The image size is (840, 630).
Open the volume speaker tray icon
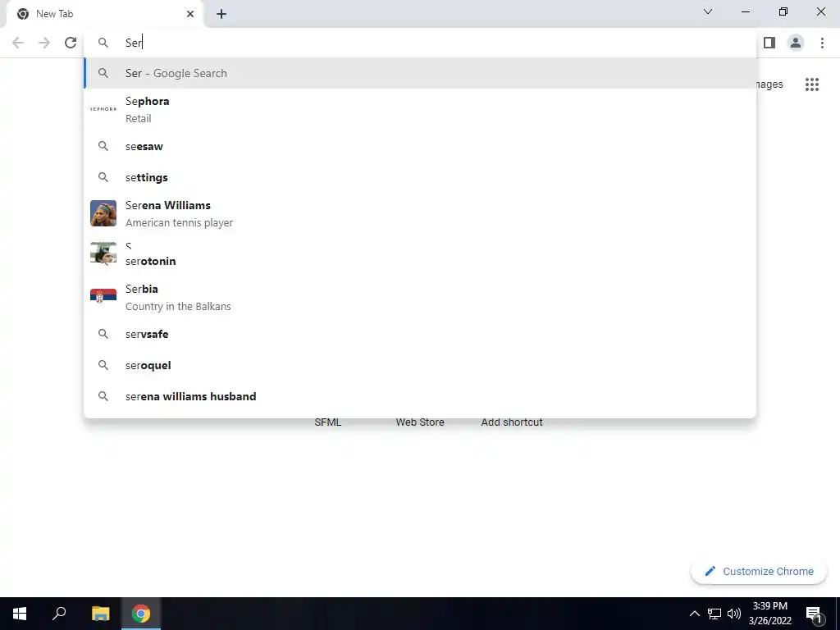pyautogui.click(x=734, y=614)
